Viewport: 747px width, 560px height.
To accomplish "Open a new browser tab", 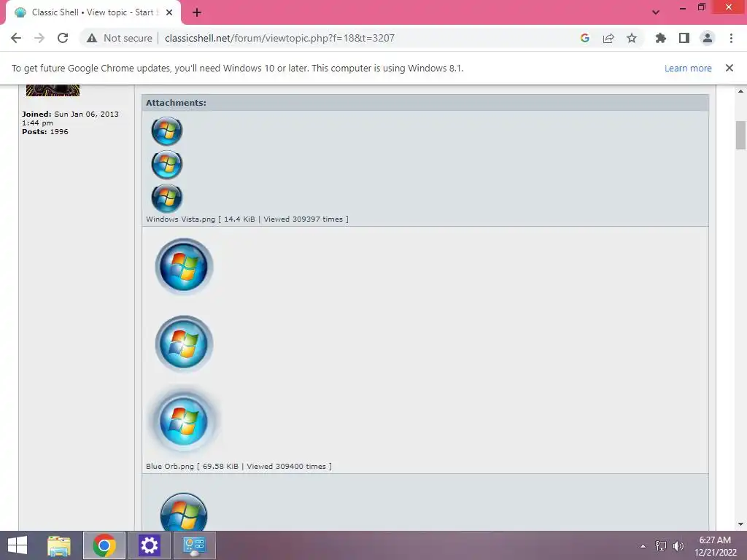I will coord(197,12).
